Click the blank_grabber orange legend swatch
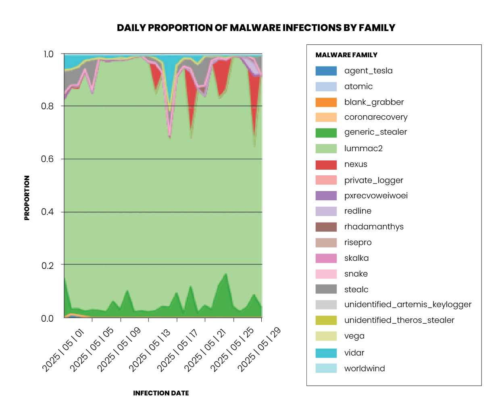 pyautogui.click(x=326, y=102)
